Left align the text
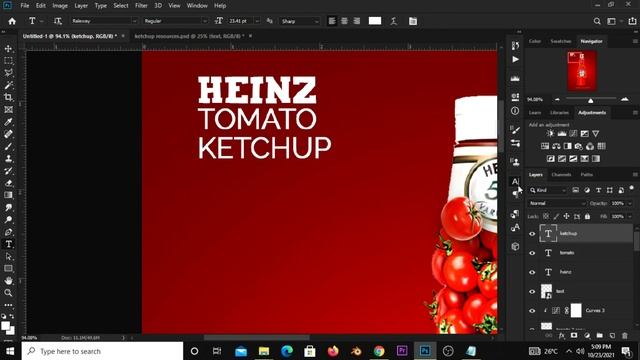The width and height of the screenshot is (640, 360). coord(332,21)
